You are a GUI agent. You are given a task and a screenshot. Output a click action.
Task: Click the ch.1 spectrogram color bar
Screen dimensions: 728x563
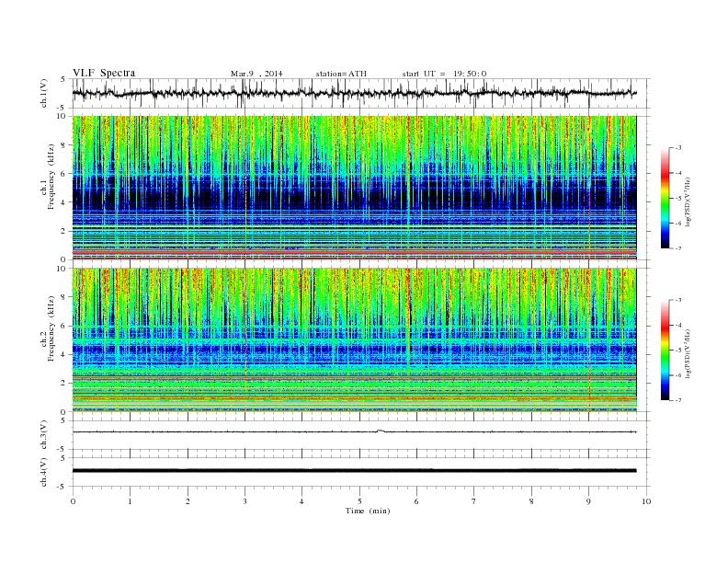pyautogui.click(x=665, y=198)
